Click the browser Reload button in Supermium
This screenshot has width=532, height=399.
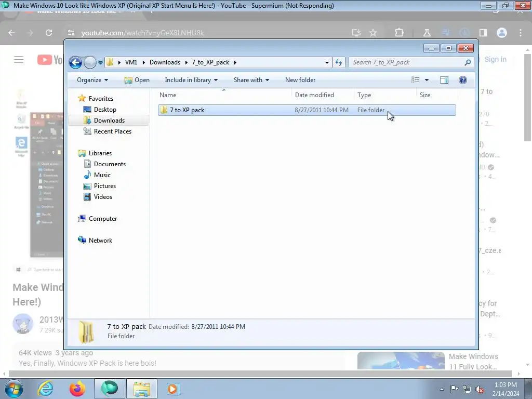(49, 33)
